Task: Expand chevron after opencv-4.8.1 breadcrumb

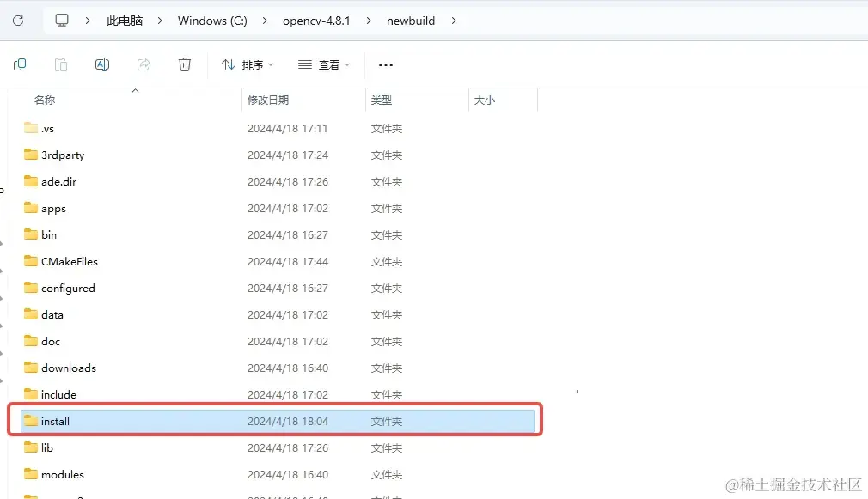Action: pos(369,21)
